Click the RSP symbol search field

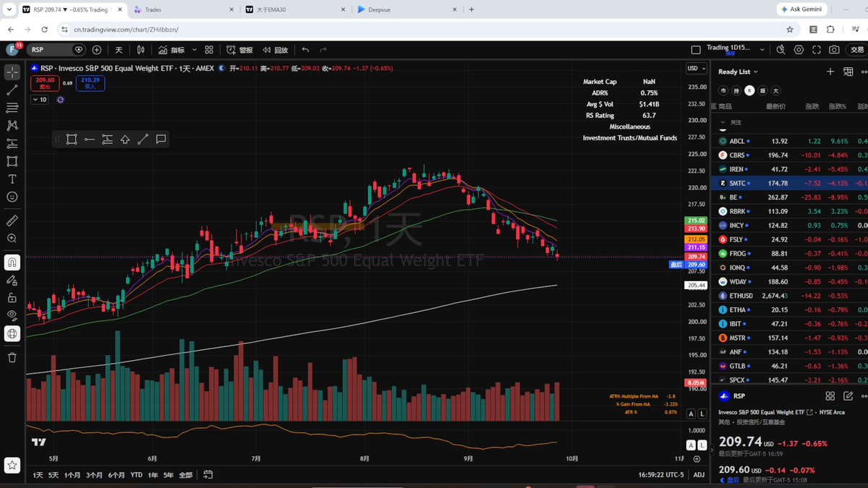click(56, 50)
